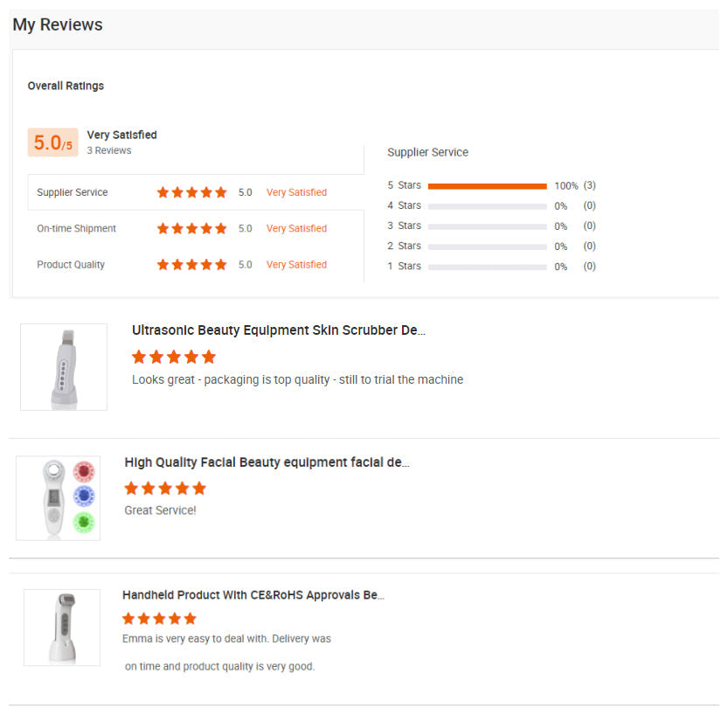
Task: Click the On-time Shipment star rating
Action: click(x=191, y=228)
